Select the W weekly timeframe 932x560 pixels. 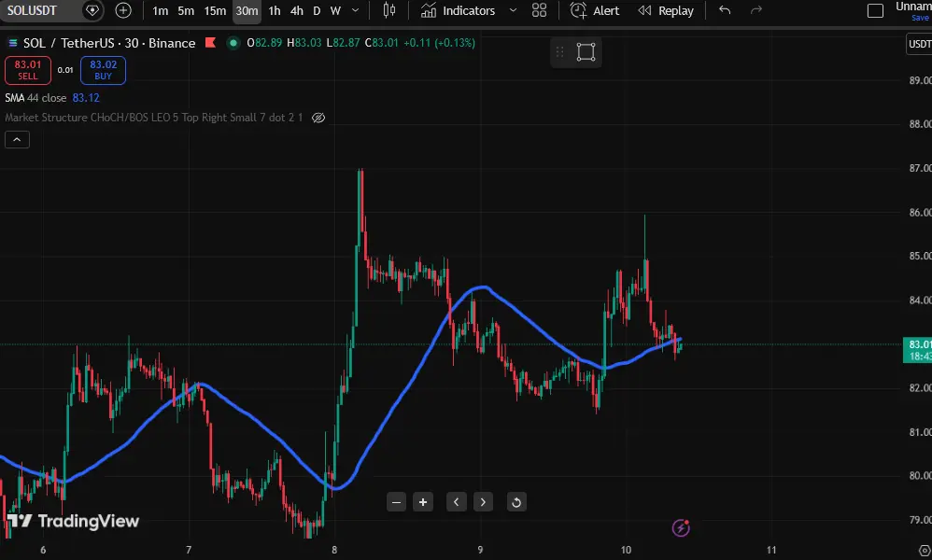coord(335,10)
